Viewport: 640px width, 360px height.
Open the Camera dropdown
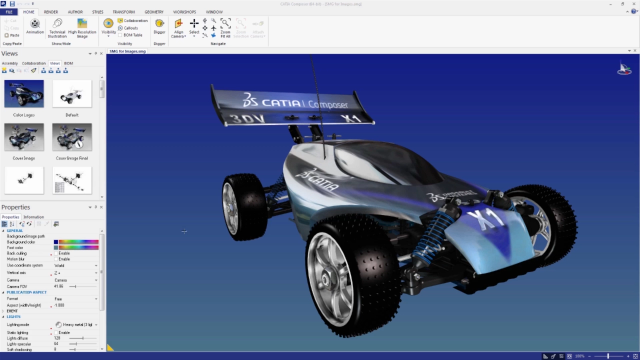[x=96, y=280]
